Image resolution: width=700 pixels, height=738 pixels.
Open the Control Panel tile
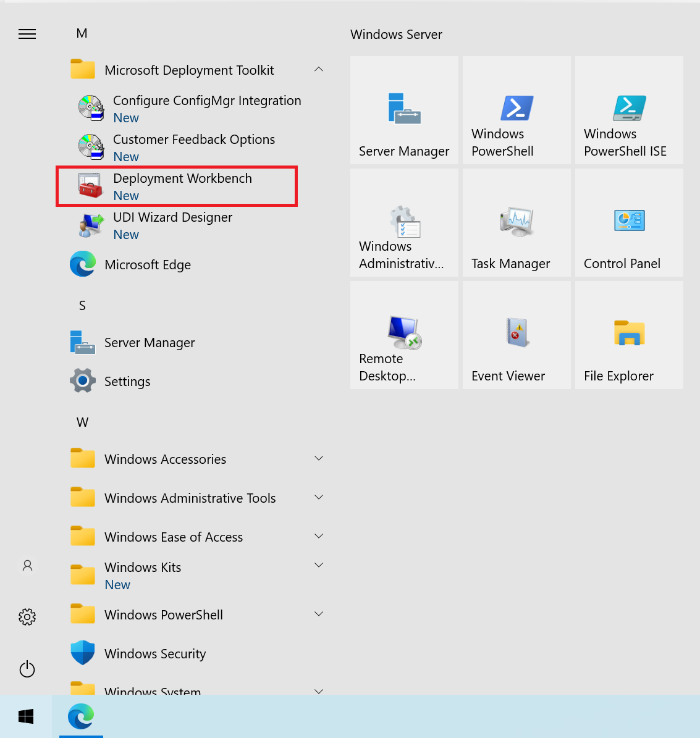(628, 222)
